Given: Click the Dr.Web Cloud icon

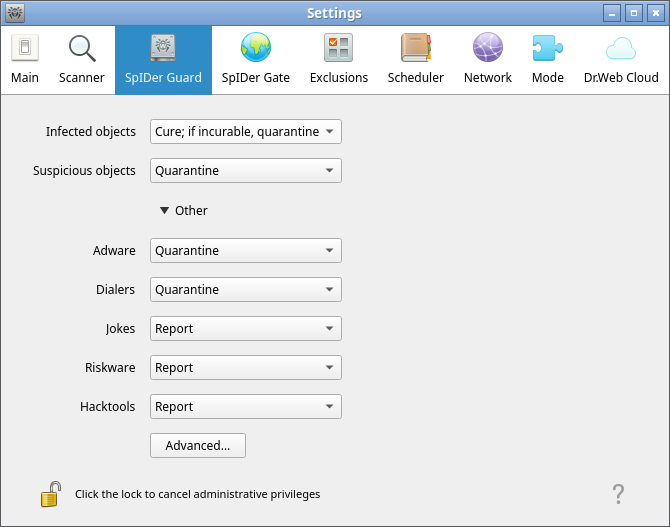Looking at the screenshot, I should pos(621,48).
